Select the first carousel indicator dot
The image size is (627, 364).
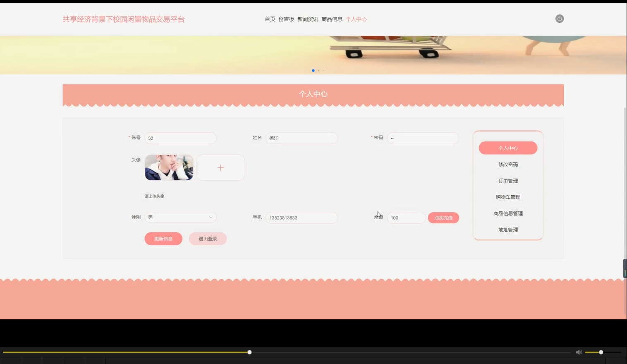pyautogui.click(x=313, y=70)
